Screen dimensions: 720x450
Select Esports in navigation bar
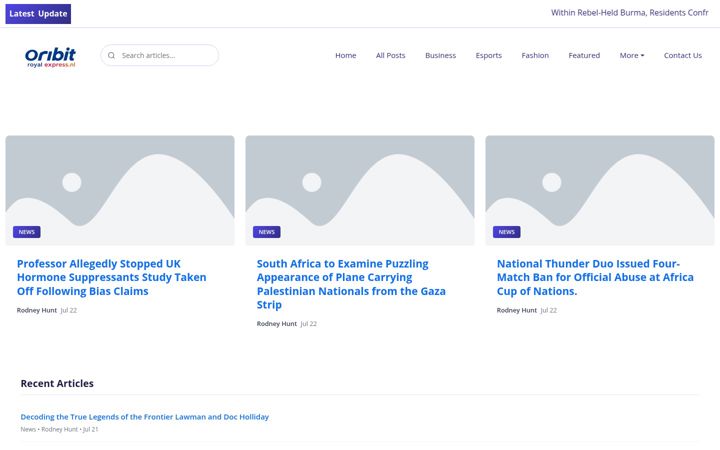click(x=489, y=56)
